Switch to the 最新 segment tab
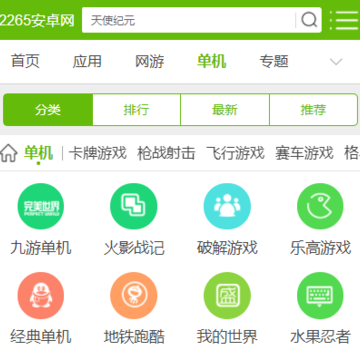Viewport: 360px width, 360px height. (x=225, y=110)
